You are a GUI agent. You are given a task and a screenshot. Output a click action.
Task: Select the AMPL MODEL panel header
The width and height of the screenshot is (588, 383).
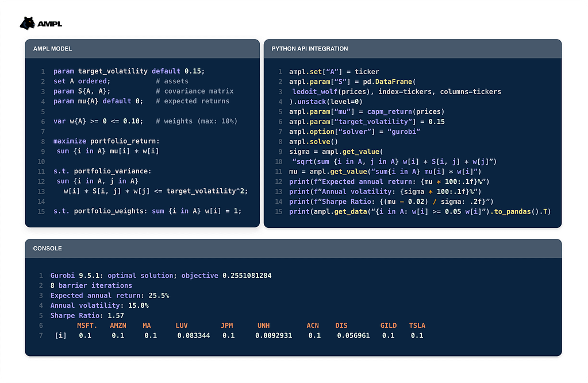click(52, 49)
